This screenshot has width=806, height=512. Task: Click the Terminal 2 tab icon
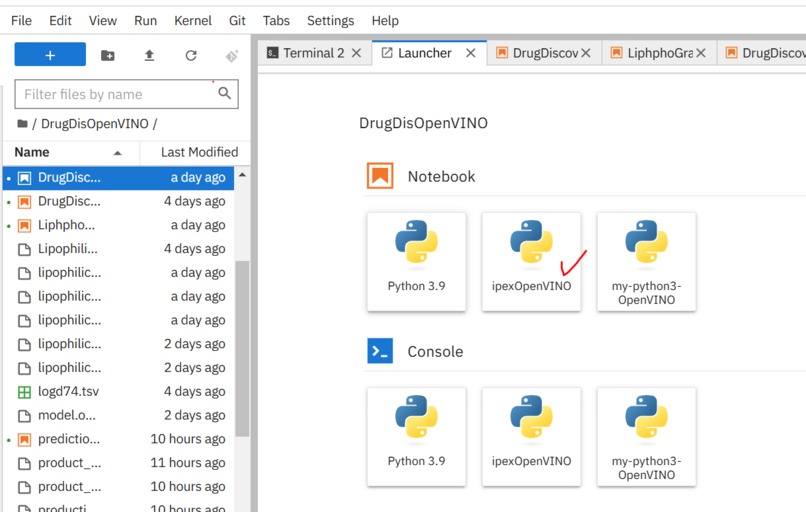(272, 53)
